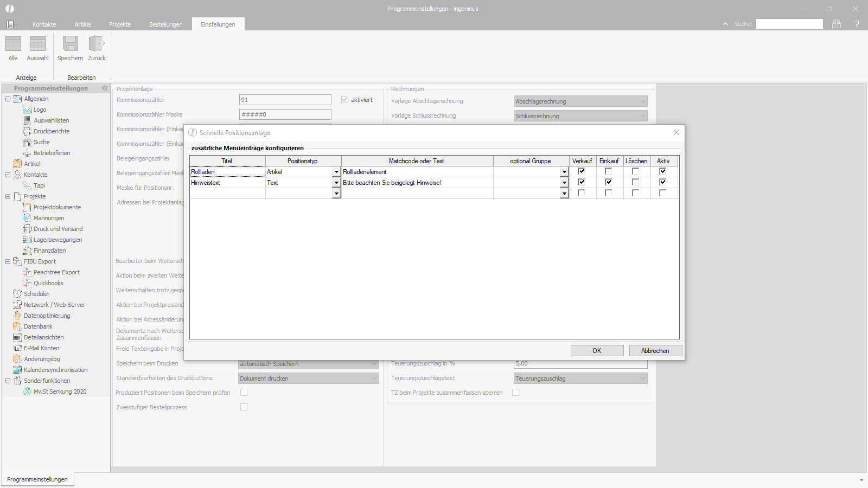Open Finanzdaten settings entry

click(49, 251)
